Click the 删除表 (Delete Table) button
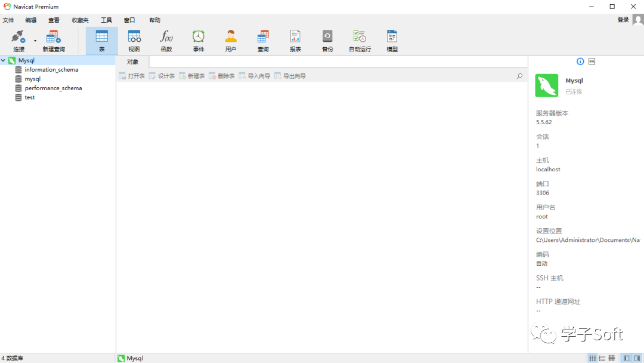This screenshot has width=644, height=363. (x=222, y=76)
